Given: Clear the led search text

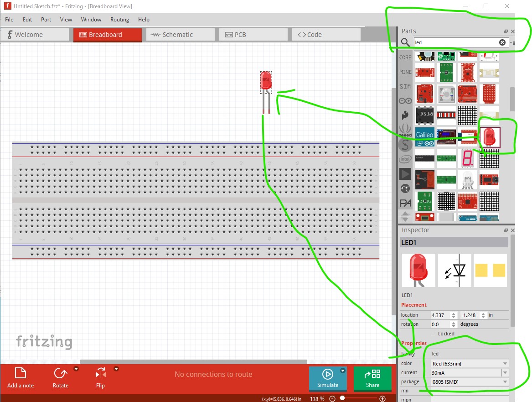Looking at the screenshot, I should click(x=502, y=42).
